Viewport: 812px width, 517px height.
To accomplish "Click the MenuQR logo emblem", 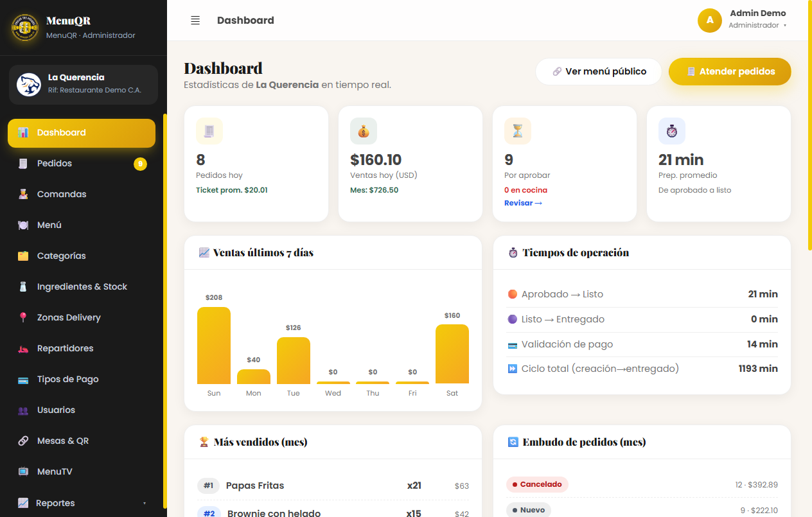I will tap(25, 28).
